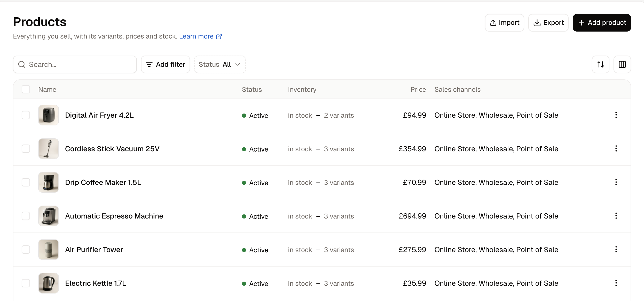Tick the select-all checkbox in the table header
Viewport: 644px width, 301px height.
pos(26,89)
